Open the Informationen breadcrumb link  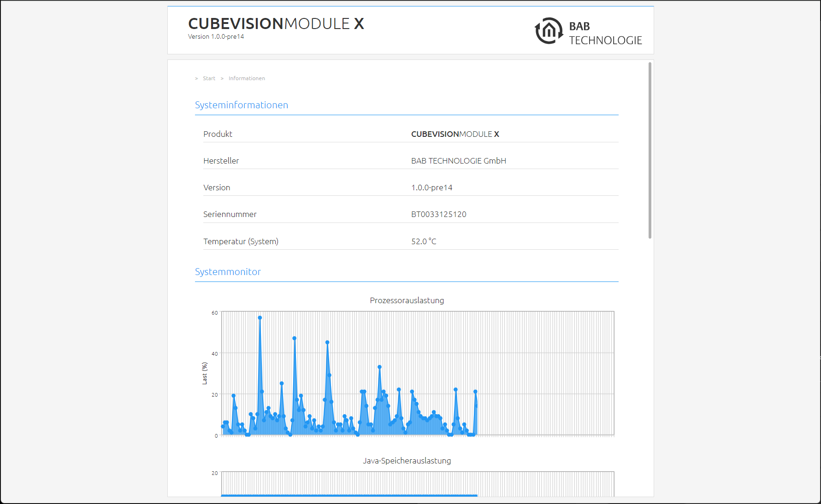[x=247, y=78]
